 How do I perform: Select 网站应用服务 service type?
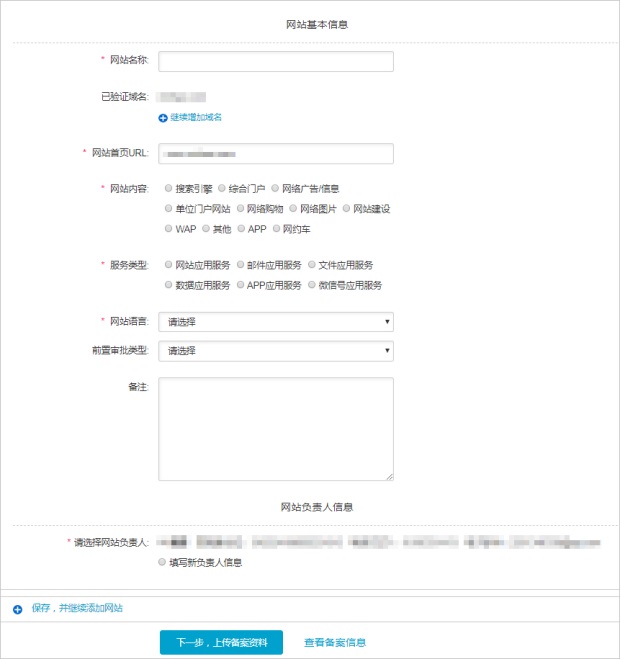(168, 265)
